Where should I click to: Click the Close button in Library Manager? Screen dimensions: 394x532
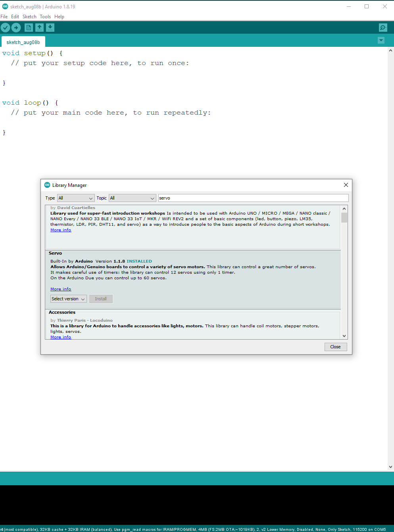[x=335, y=347]
